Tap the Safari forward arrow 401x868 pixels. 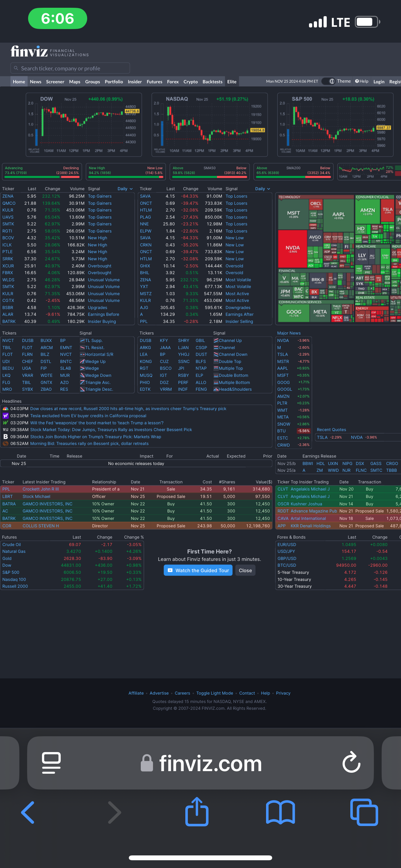coord(114,812)
